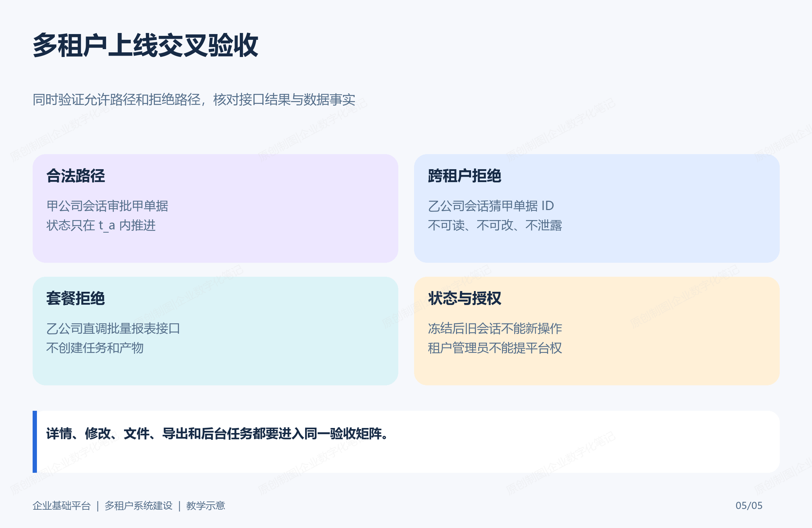This screenshot has height=528, width=812.
Task: Click the callout sentence starting with 详情、修改
Action: (x=217, y=434)
